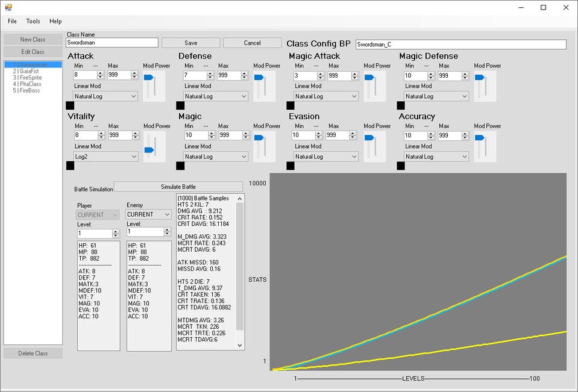Open the Enemy CURRENT dropdown
This screenshot has width=578, height=392.
coord(148,214)
